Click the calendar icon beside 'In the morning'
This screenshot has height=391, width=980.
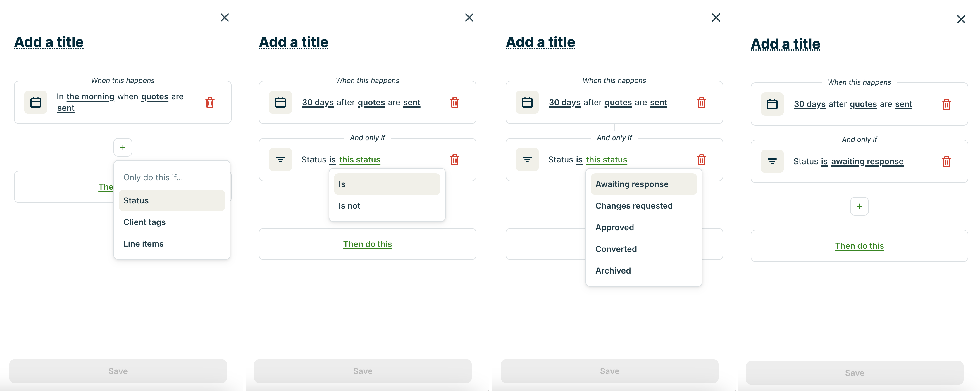(x=36, y=103)
